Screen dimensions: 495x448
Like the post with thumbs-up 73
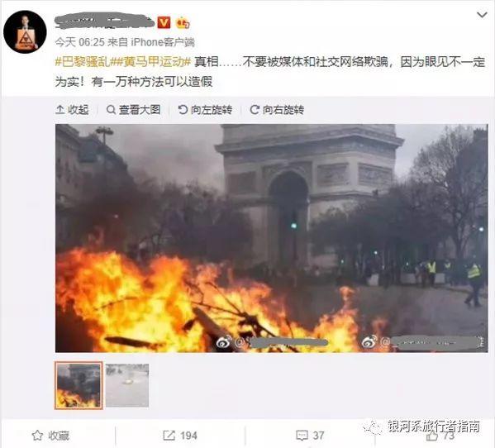tap(440, 436)
